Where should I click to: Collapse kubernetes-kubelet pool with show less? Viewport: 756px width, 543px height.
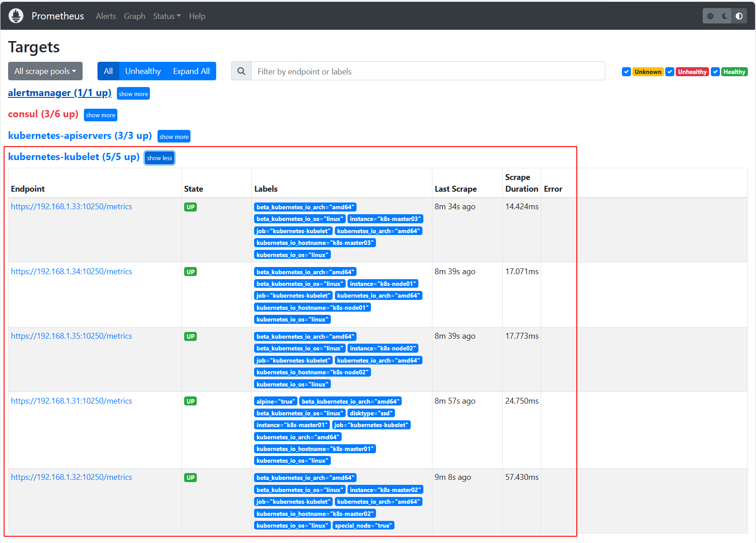point(159,158)
